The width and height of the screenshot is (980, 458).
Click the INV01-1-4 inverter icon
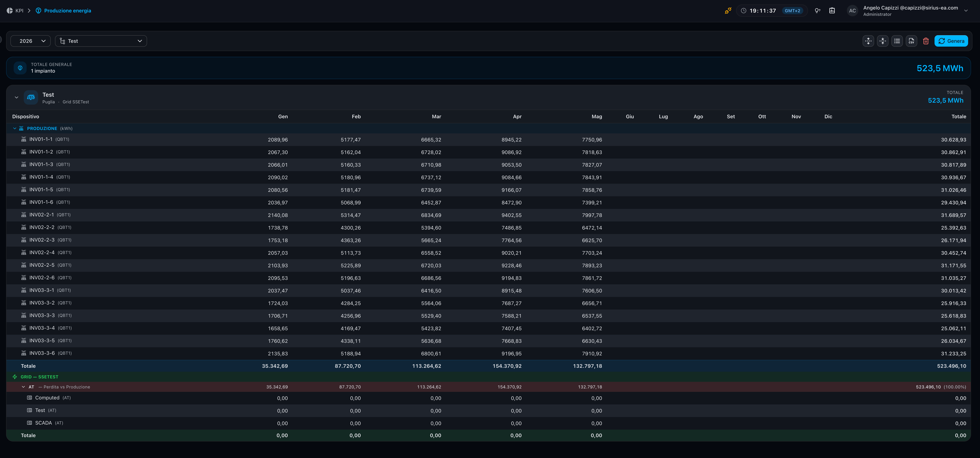pos(24,177)
